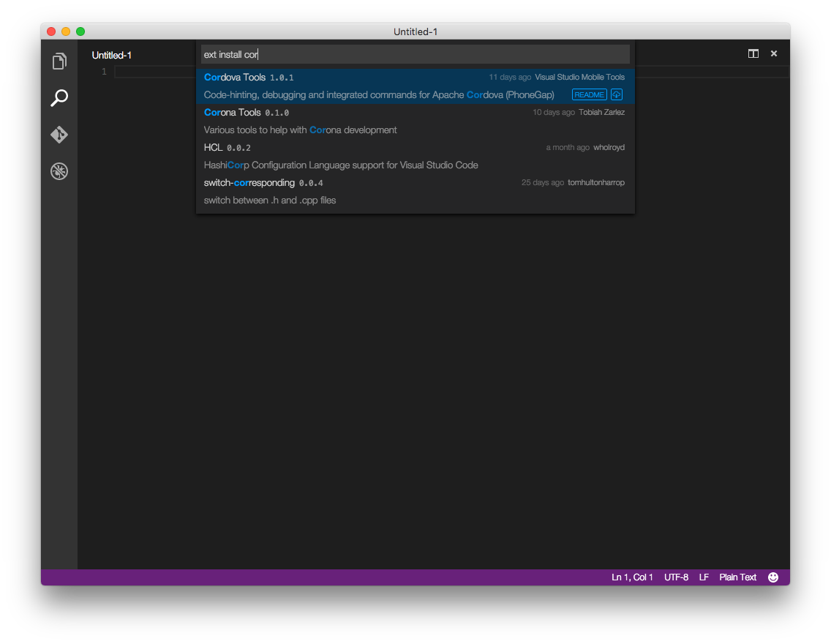Click the 'ext install cor' input box
The width and height of the screenshot is (831, 644).
[415, 54]
